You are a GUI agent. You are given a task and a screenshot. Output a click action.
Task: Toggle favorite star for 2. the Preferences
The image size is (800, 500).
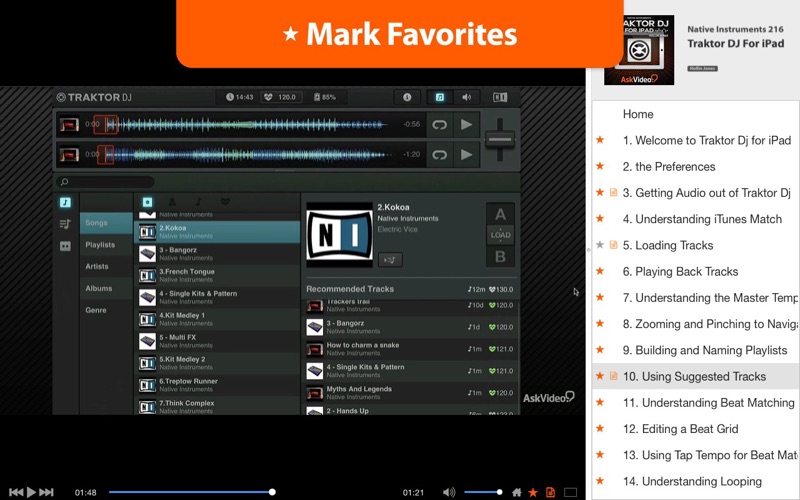click(x=601, y=166)
